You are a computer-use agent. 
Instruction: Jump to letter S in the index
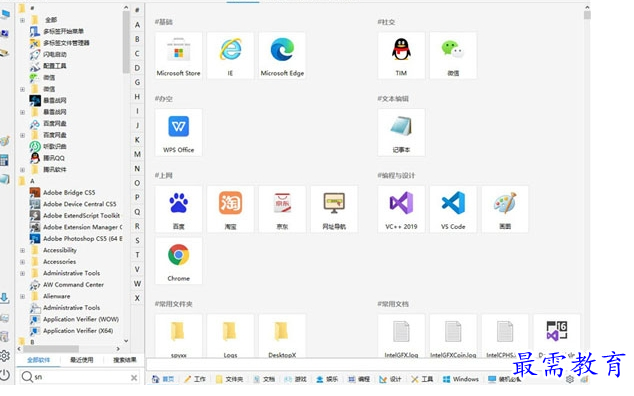pyautogui.click(x=137, y=241)
